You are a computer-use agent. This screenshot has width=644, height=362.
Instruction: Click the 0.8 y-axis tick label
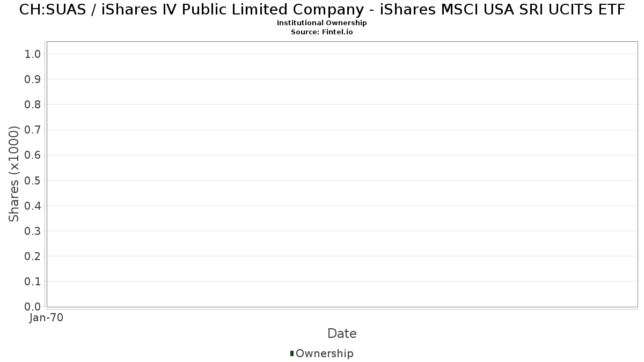coord(33,105)
